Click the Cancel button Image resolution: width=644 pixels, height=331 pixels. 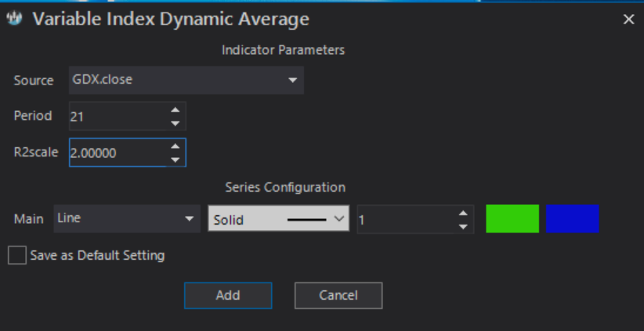click(338, 295)
